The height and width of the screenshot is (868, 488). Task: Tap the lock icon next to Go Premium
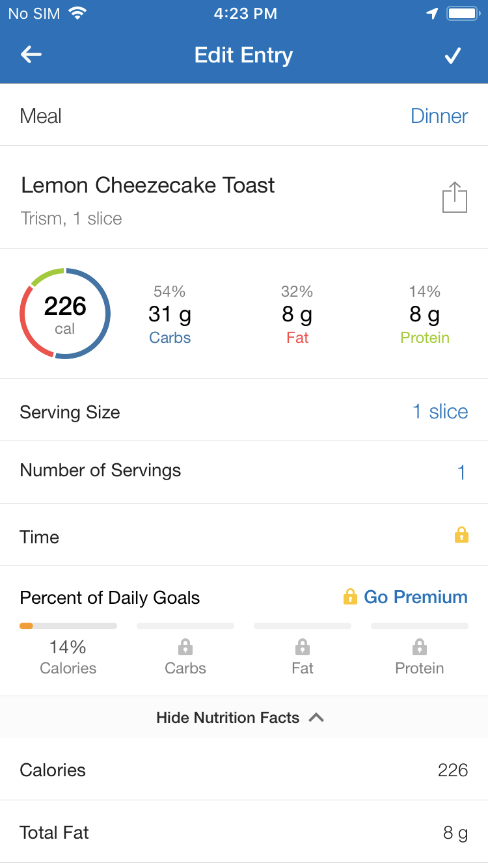(350, 597)
